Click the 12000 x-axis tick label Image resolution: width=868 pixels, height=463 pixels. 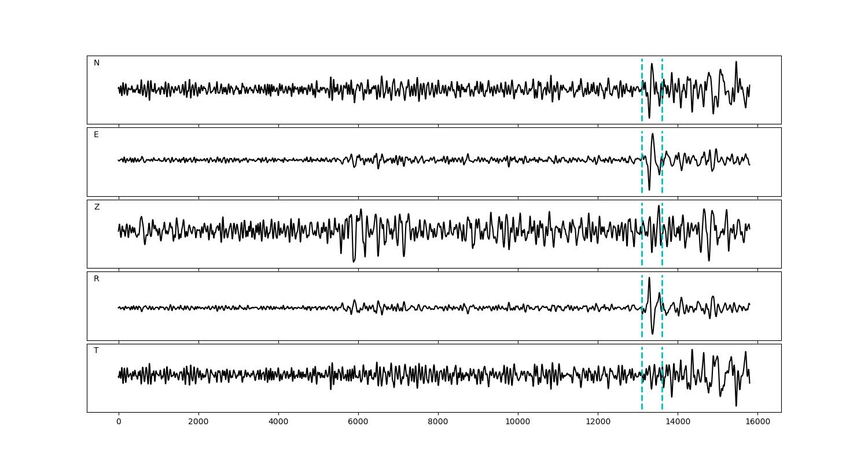pos(598,422)
